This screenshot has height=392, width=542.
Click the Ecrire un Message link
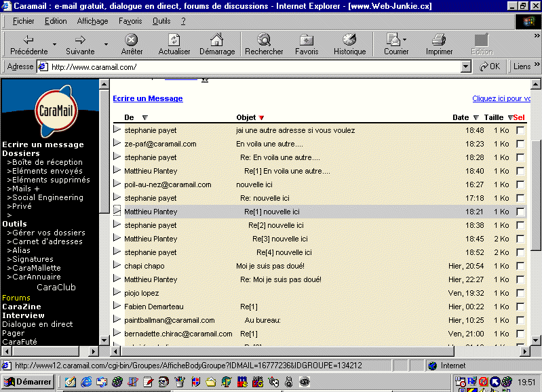coord(148,98)
